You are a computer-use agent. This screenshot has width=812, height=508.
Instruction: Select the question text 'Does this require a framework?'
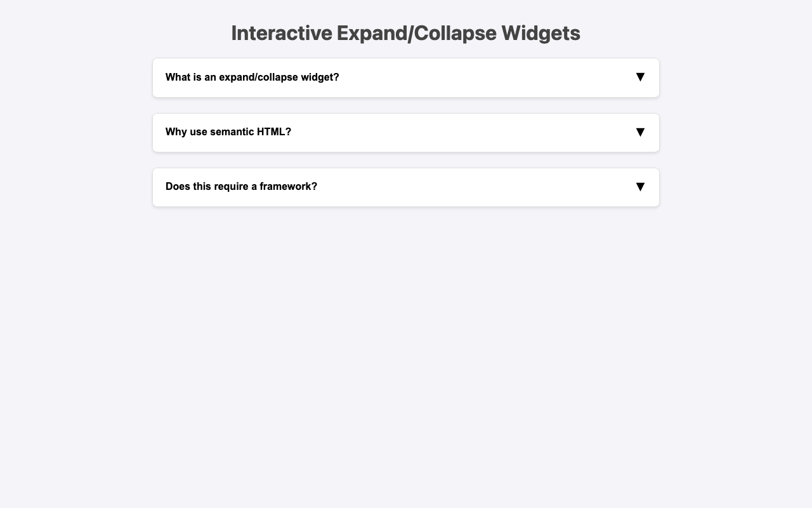point(240,187)
